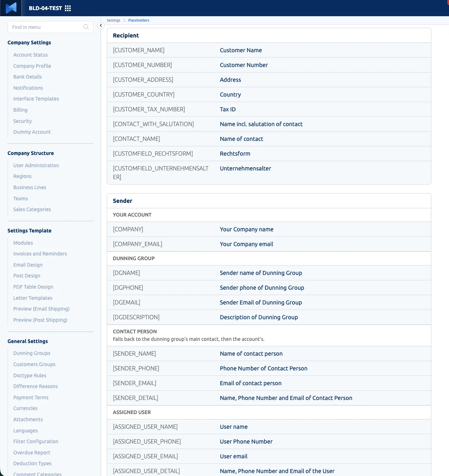
Task: Open User Administration
Action: (x=36, y=165)
